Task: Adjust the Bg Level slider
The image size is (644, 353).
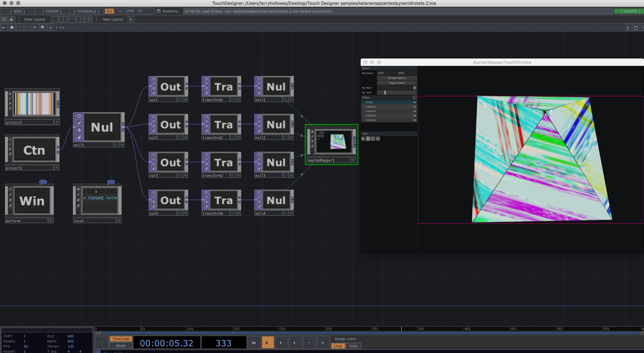Action: [x=385, y=93]
